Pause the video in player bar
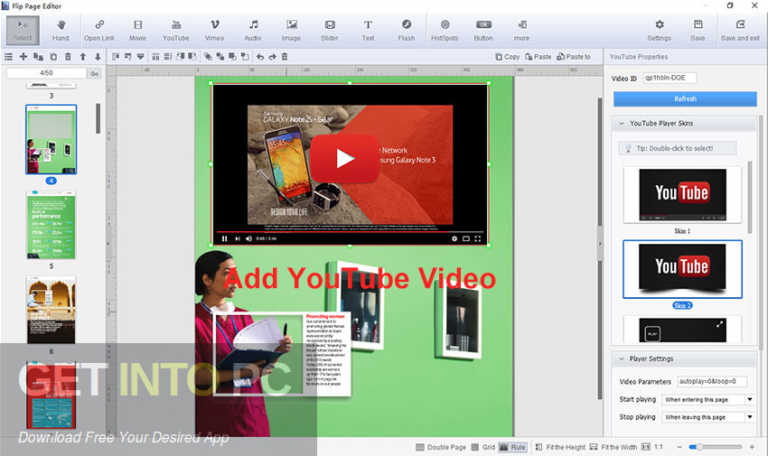Image resolution: width=768 pixels, height=456 pixels. coord(224,239)
